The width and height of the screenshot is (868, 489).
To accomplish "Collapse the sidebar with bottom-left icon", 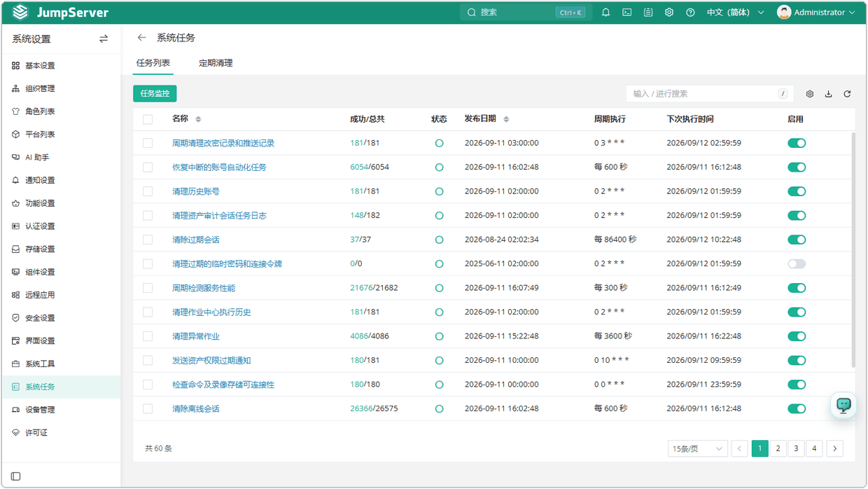I will click(x=16, y=476).
